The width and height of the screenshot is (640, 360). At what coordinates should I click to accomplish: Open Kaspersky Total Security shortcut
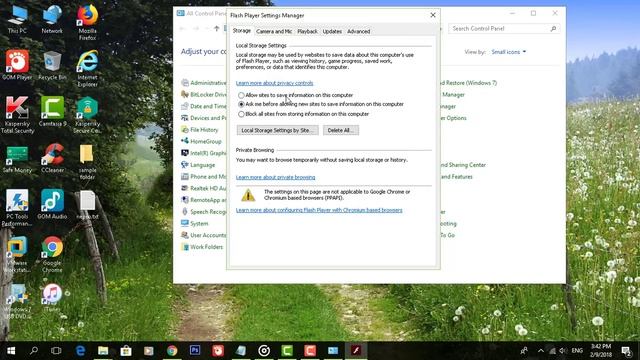click(17, 115)
